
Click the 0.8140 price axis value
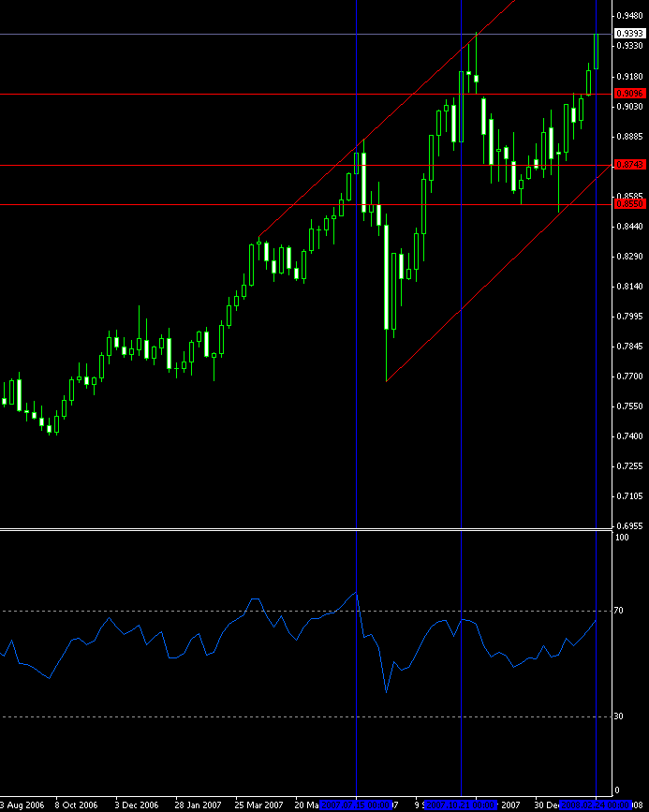(x=629, y=287)
